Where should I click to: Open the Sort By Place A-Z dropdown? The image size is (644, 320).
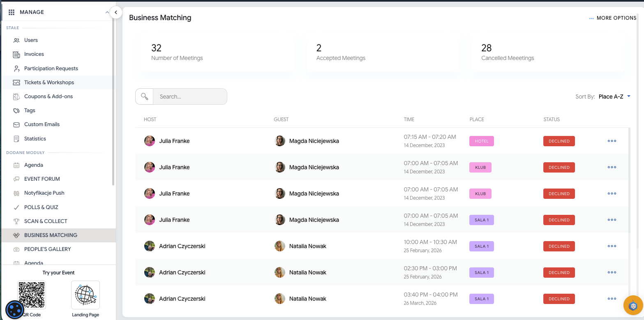pos(614,97)
